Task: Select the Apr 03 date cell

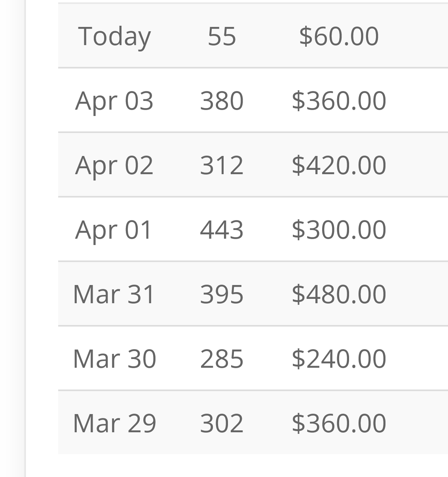Action: (x=114, y=101)
